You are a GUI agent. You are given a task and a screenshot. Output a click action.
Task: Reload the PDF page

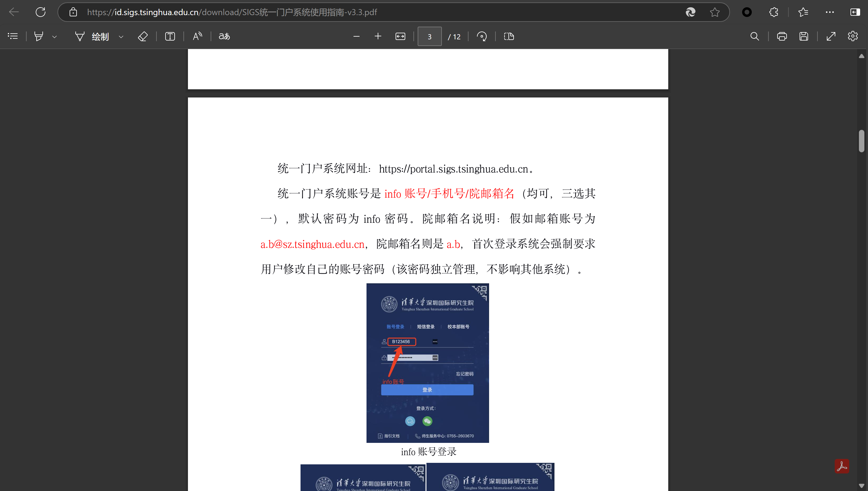tap(41, 12)
